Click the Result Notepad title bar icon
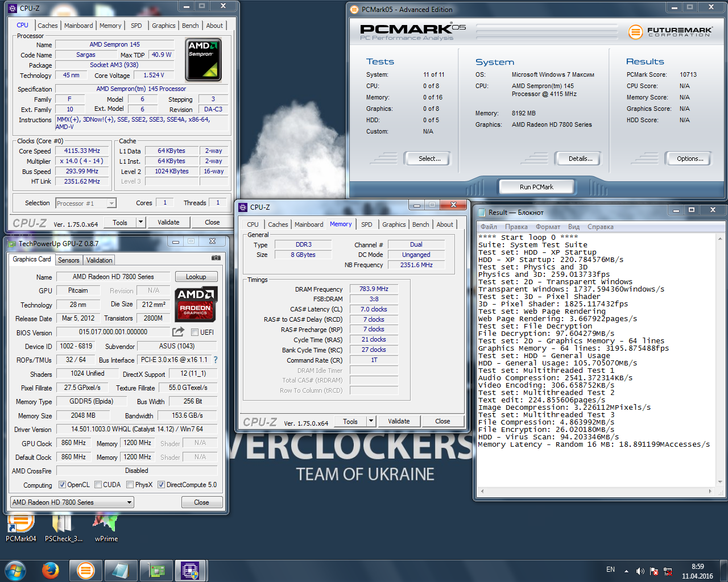This screenshot has height=582, width=728. (482, 212)
